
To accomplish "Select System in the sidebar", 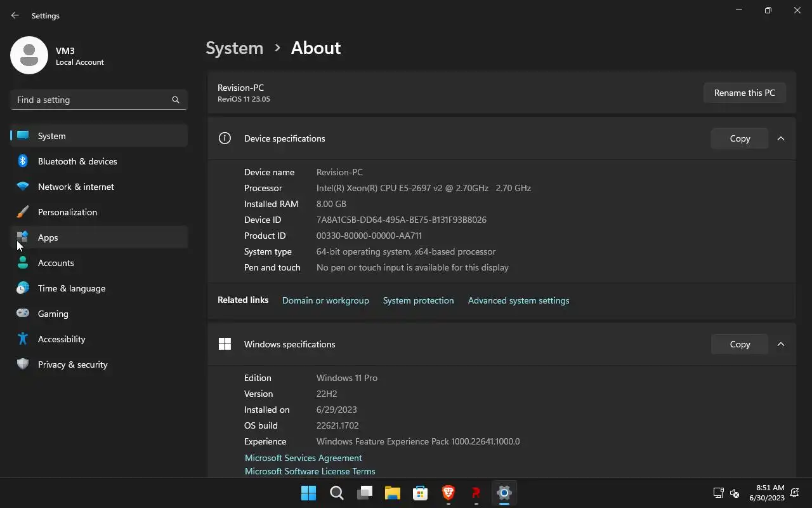I will click(99, 136).
